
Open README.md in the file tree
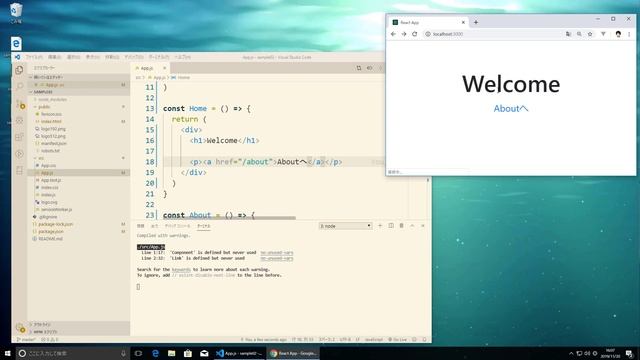[x=50, y=239]
